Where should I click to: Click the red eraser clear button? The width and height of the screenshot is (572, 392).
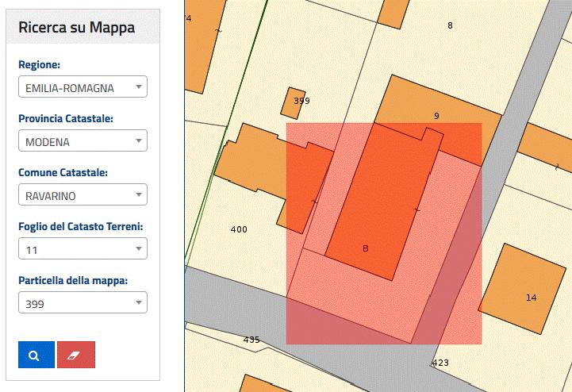76,355
